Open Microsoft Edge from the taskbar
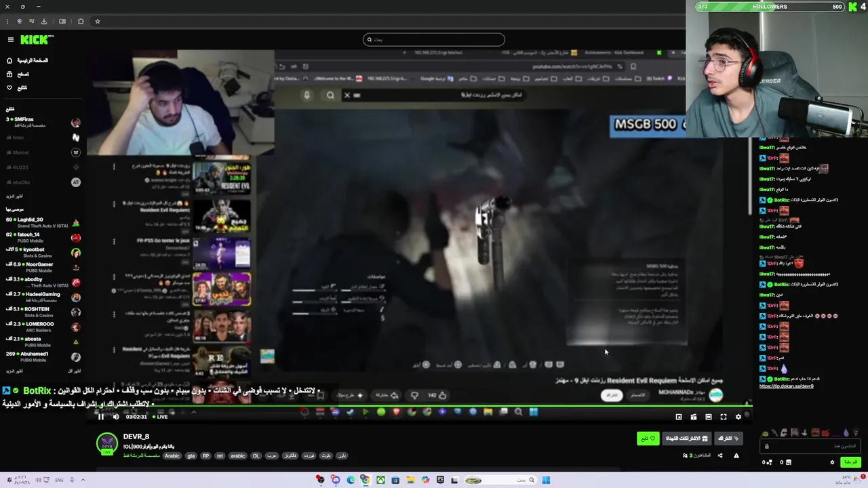The width and height of the screenshot is (868, 488). [351, 480]
